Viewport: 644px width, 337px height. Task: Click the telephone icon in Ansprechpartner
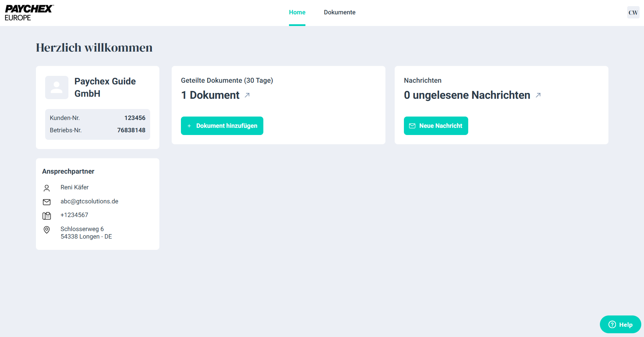(47, 216)
